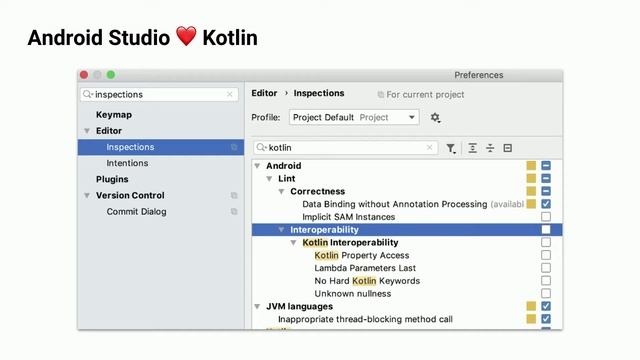The image size is (640, 360).
Task: Collapse the JVM languages node
Action: coord(257,307)
